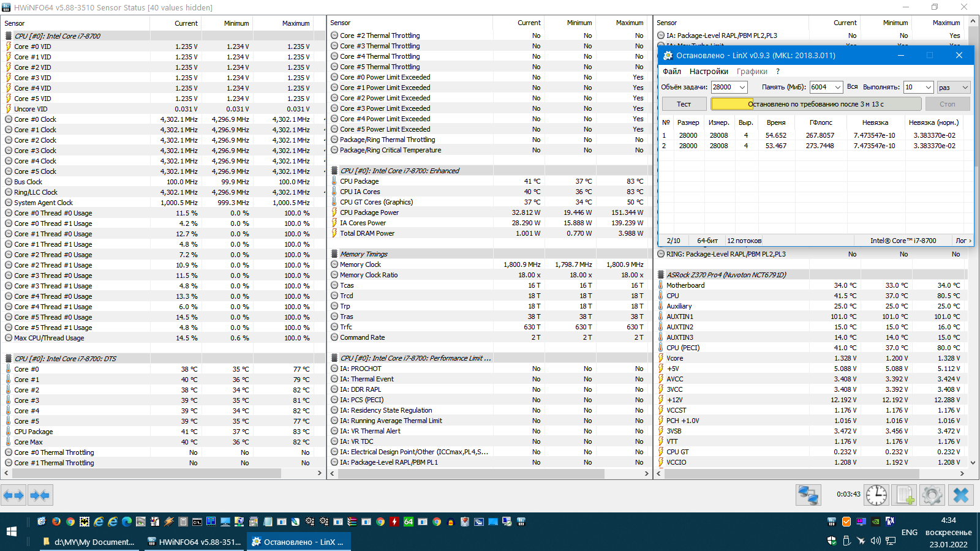980x551 pixels.
Task: Select the Command Rate row
Action: point(489,337)
